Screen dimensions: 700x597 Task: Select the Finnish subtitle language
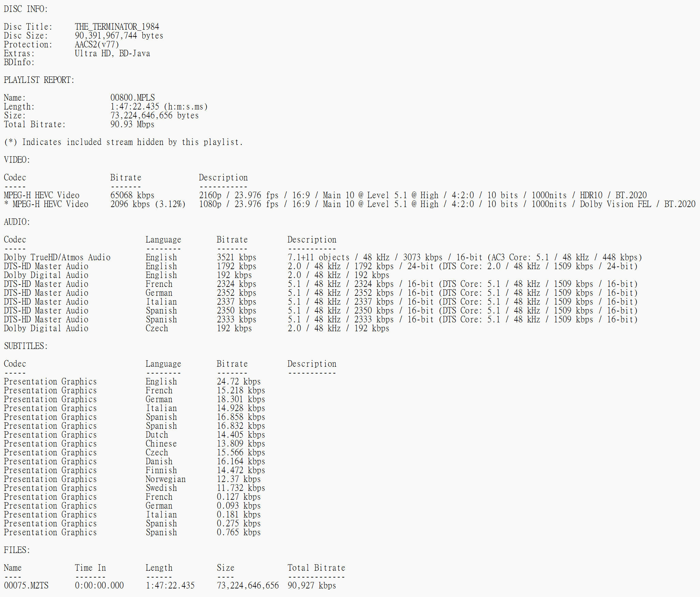tap(161, 470)
